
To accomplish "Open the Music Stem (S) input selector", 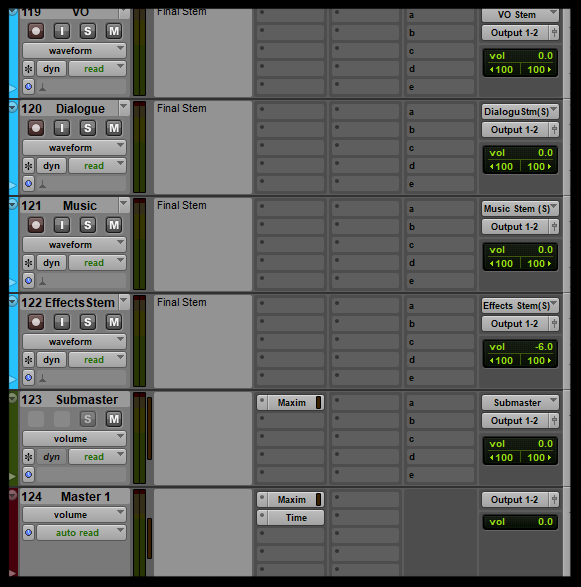I will point(520,209).
